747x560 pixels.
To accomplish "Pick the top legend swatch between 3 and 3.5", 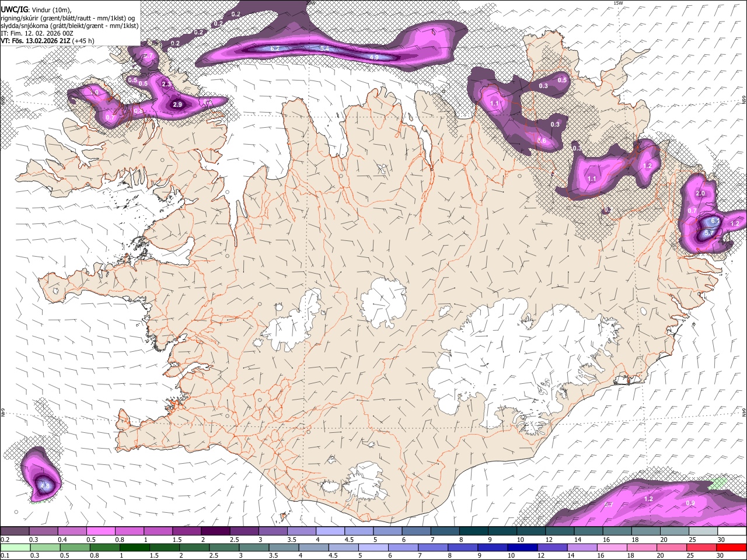I will 273,531.
